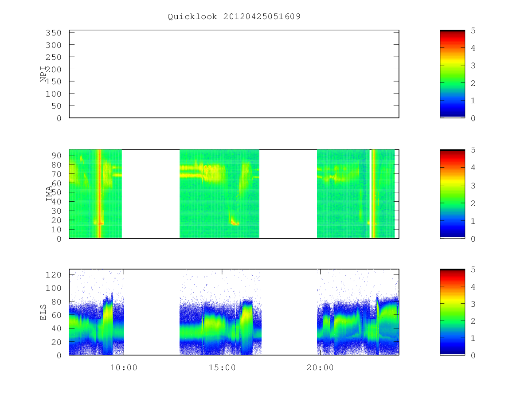This screenshot has width=532, height=399.
Task: Click the 20:00 time label
Action: [x=320, y=368]
